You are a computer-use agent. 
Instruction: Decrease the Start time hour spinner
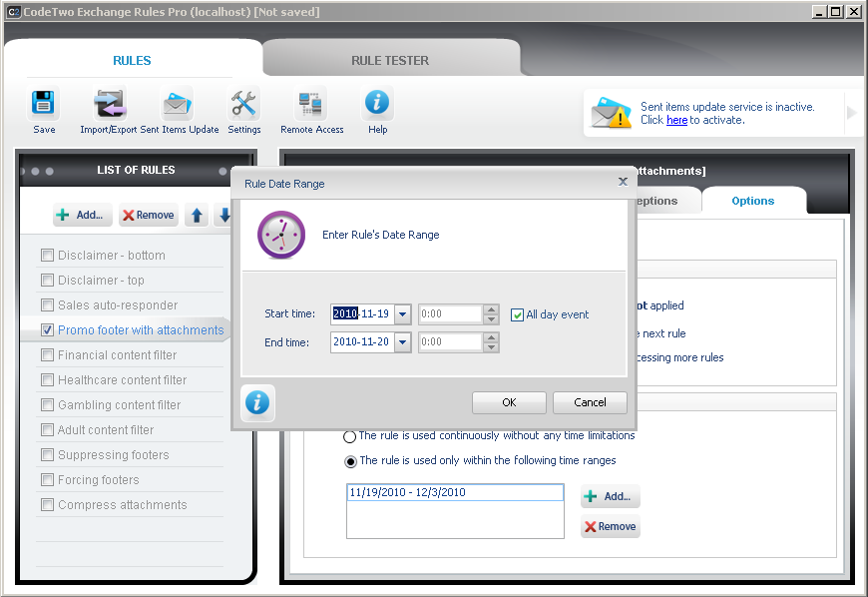(491, 319)
